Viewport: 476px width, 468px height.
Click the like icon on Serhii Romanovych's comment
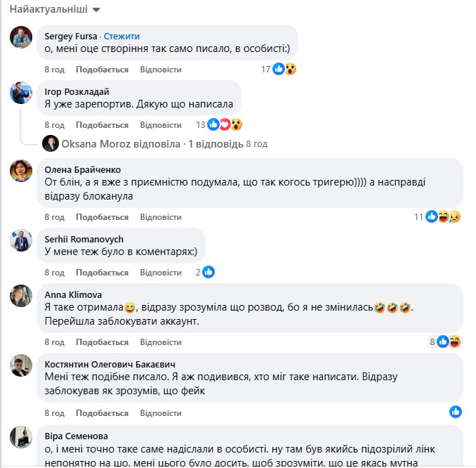pos(208,272)
